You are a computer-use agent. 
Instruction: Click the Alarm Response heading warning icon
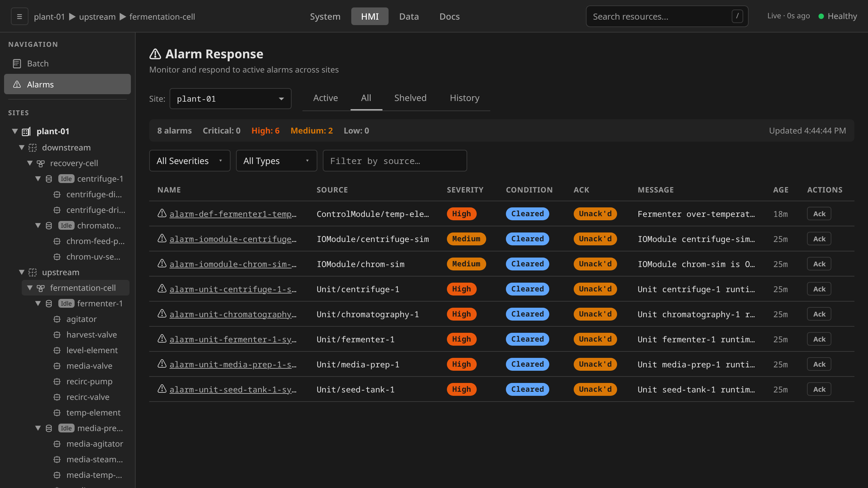click(155, 54)
